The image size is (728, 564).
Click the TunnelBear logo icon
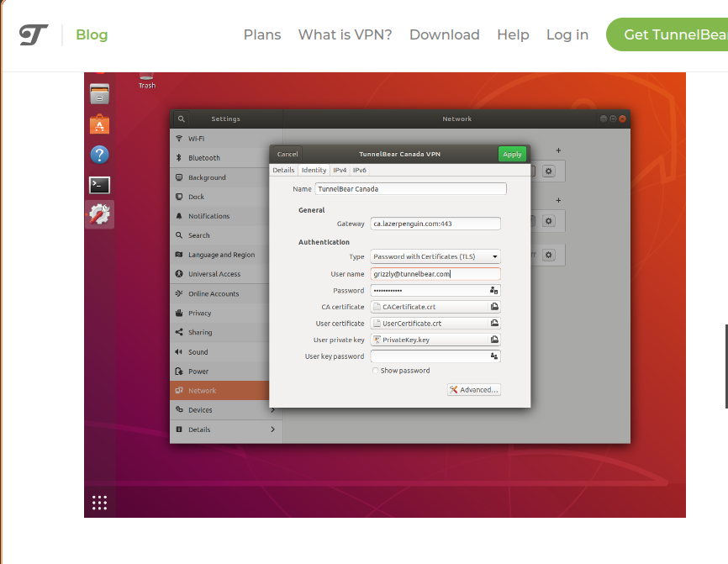pos(34,34)
